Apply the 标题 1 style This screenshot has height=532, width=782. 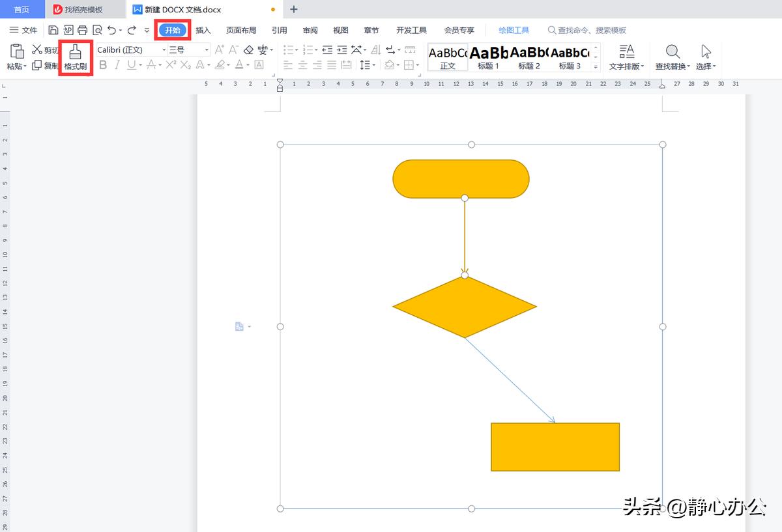(x=487, y=56)
